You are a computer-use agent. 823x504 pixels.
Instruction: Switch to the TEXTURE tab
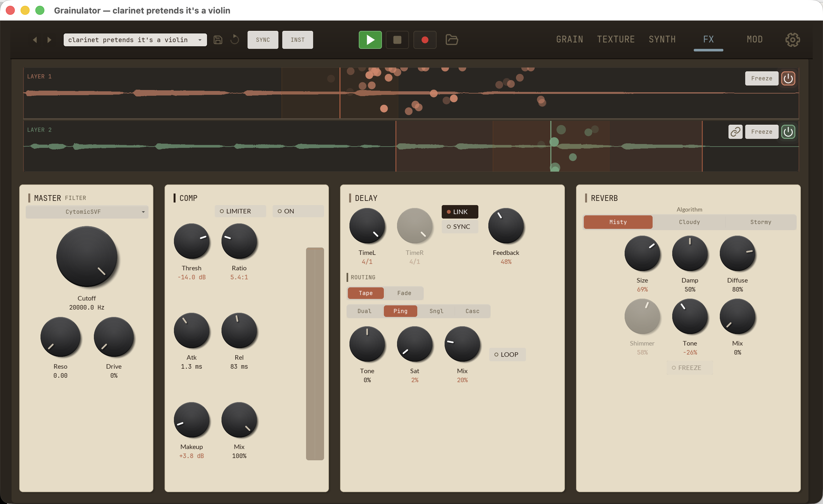[616, 40]
